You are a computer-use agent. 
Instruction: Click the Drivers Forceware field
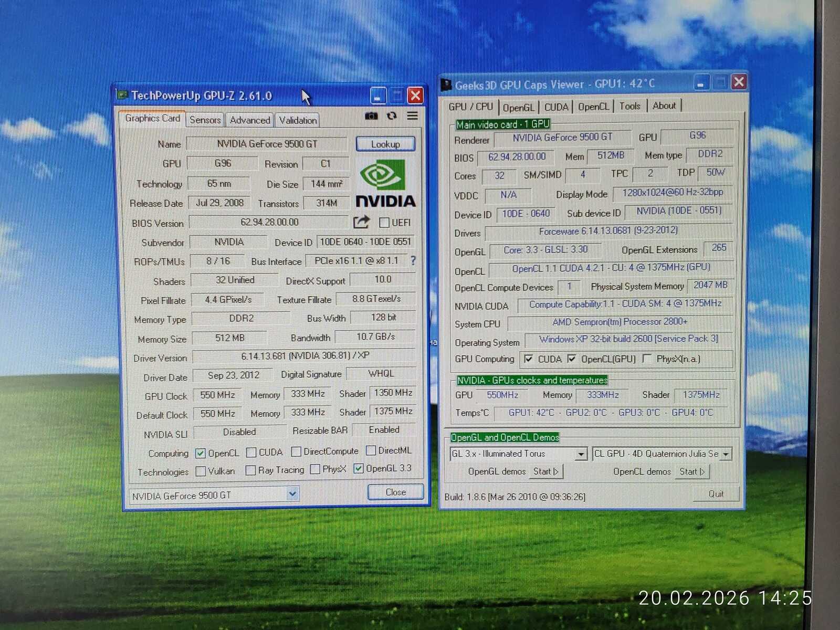608,231
